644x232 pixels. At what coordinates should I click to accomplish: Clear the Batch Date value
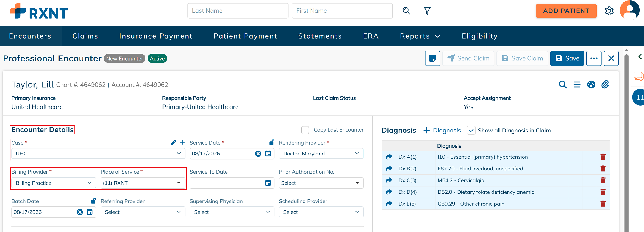click(x=80, y=212)
